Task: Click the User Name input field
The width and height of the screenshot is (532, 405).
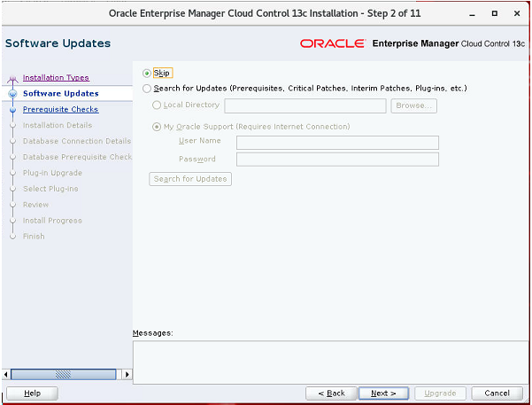Action: coord(337,143)
